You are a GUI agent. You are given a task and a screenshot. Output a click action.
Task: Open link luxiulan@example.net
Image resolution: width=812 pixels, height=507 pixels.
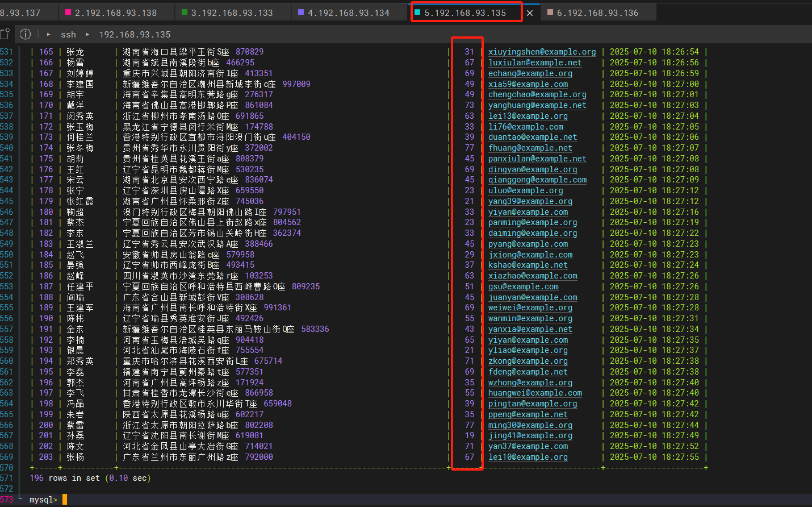(535, 63)
